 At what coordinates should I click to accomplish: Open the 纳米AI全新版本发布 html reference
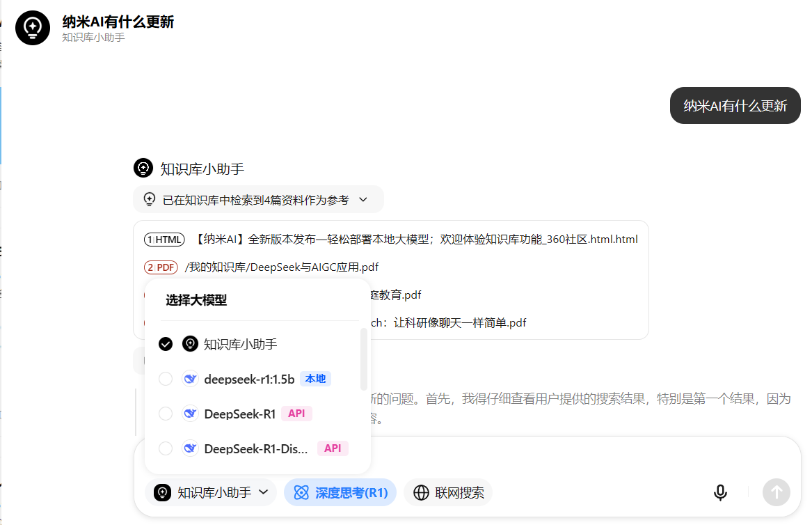click(x=416, y=240)
